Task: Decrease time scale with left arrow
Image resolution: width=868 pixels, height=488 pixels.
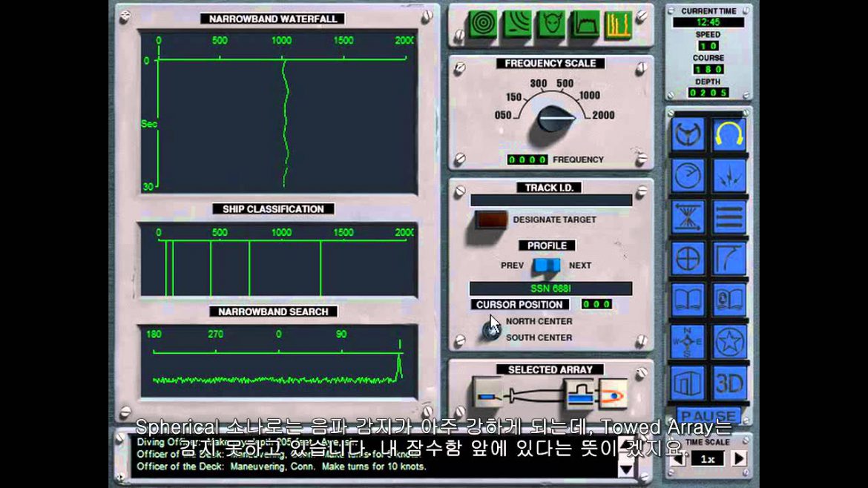Action: coord(677,459)
